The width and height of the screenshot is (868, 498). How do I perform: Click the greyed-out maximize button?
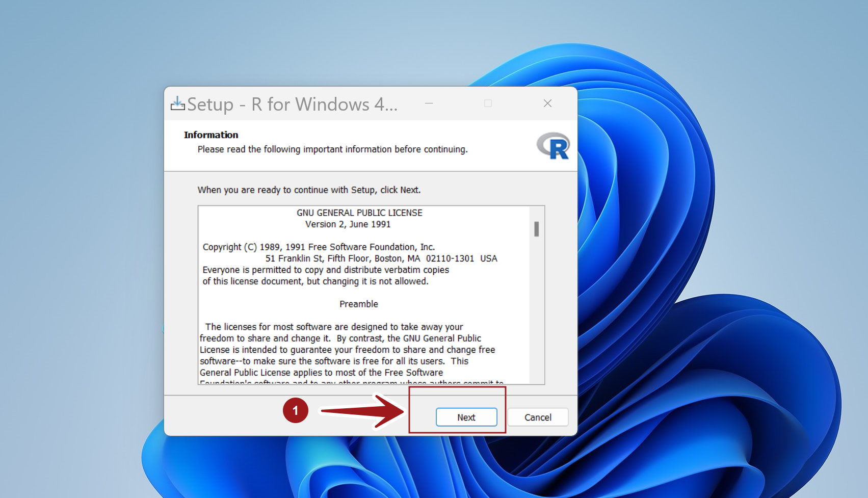(x=488, y=103)
